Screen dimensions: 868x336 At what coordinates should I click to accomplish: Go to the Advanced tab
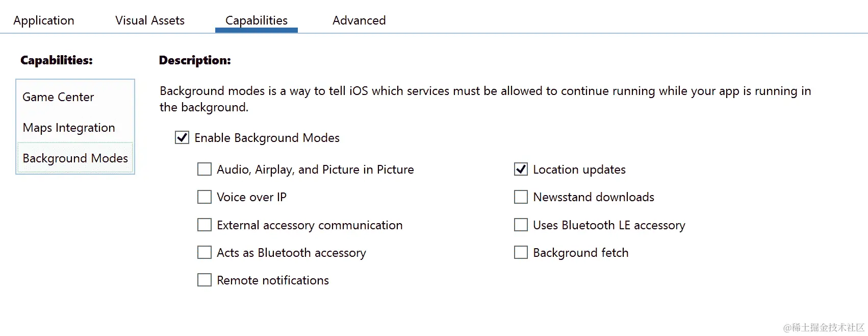tap(359, 20)
